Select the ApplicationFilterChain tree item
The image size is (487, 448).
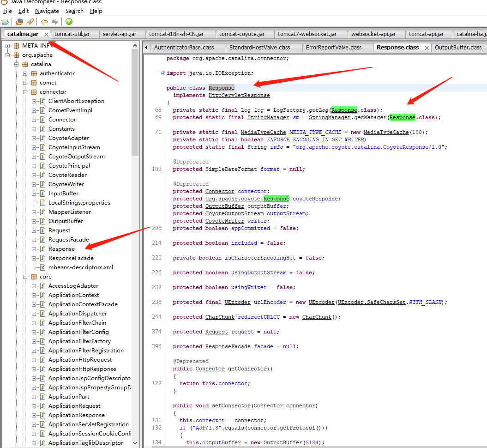pos(77,323)
